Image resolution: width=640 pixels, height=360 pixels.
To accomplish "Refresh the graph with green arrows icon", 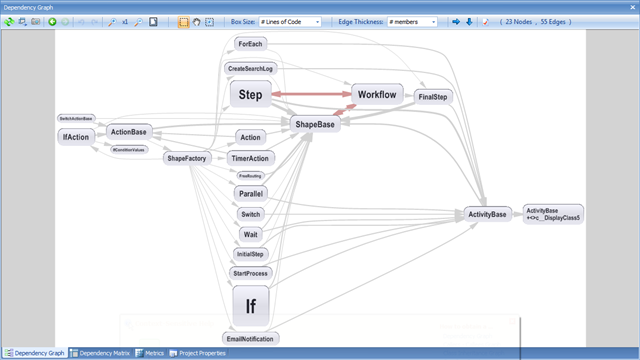I will (9, 22).
